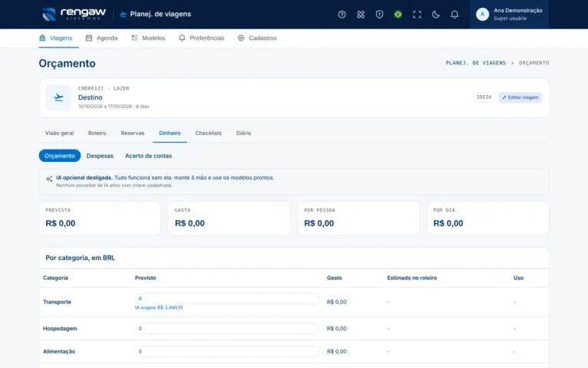Click the Hospedagem gasto value R$ 0,00
This screenshot has width=588, height=368.
[x=337, y=329]
